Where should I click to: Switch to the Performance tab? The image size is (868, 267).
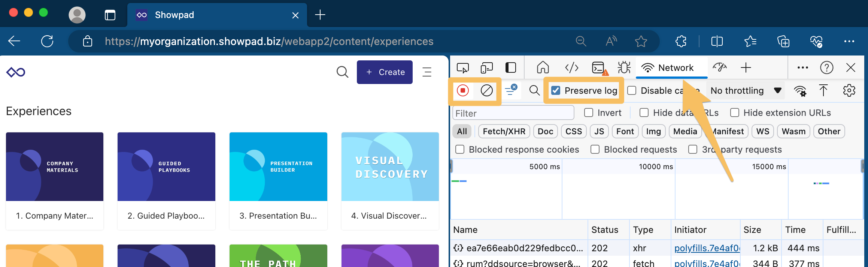pos(720,68)
